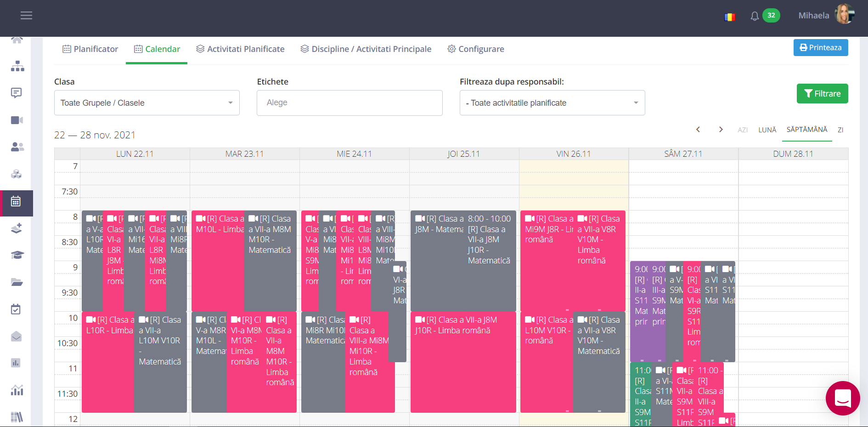The image size is (868, 427).
Task: Go to previous week arrow
Action: pos(698,130)
